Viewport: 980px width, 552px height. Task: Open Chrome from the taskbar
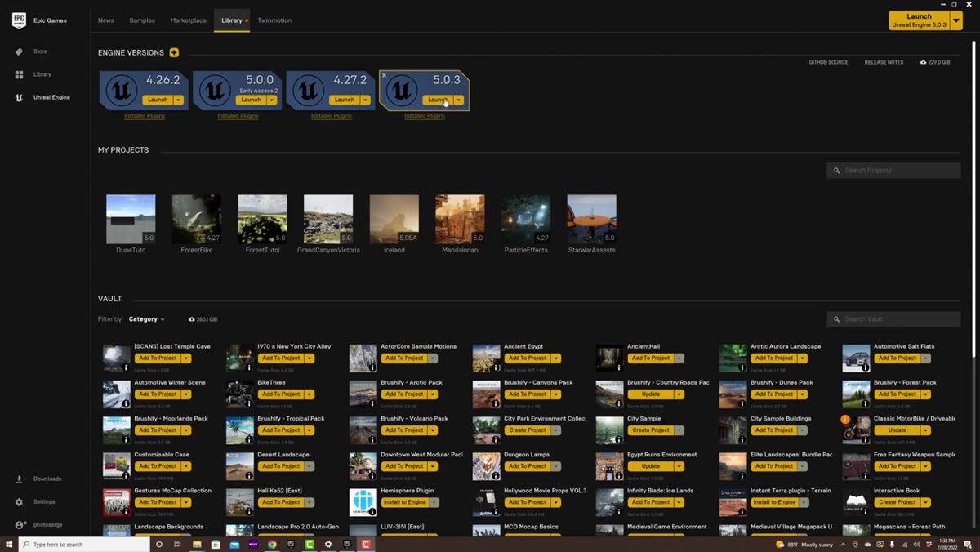[272, 544]
